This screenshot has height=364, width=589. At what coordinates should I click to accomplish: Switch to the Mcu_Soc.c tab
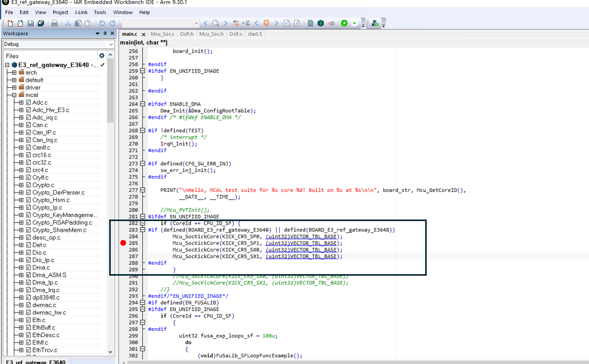[162, 34]
